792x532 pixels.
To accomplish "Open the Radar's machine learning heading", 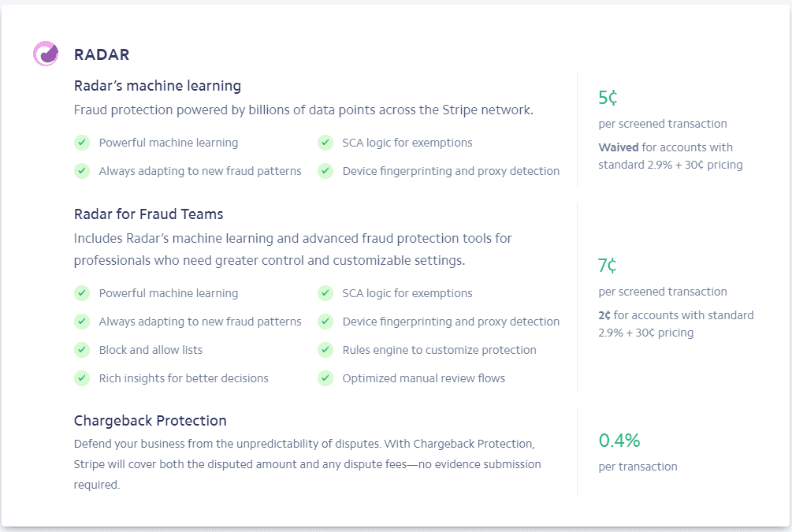I will pos(158,86).
